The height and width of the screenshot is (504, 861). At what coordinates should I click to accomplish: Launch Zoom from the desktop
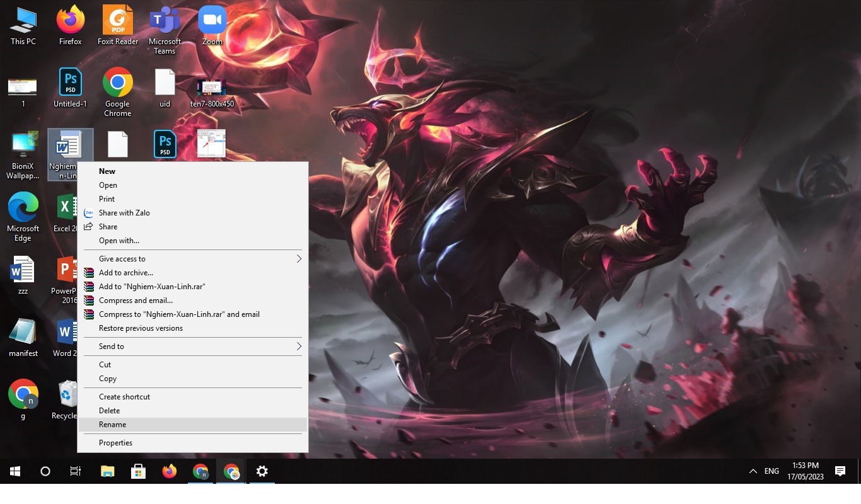212,26
